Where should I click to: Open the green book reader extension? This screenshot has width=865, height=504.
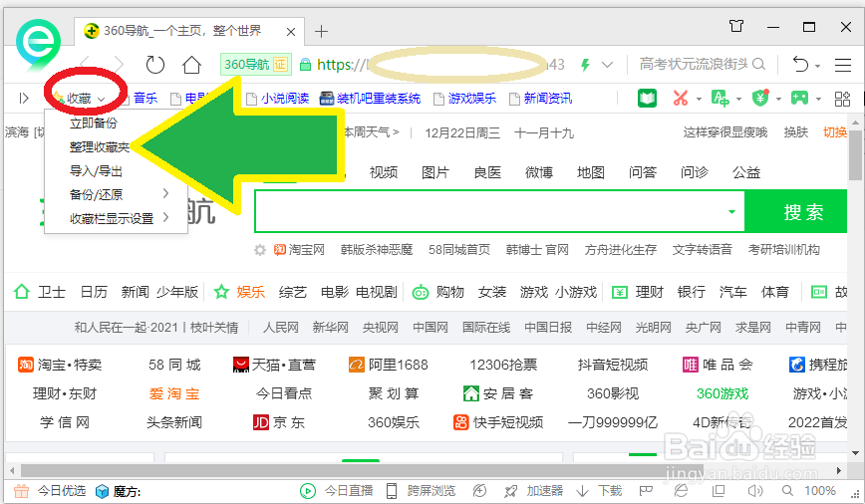click(647, 99)
